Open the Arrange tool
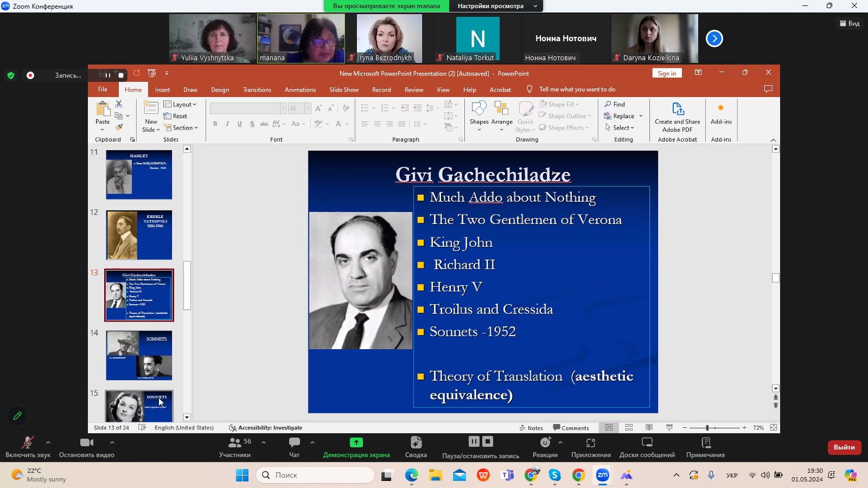 tap(502, 110)
